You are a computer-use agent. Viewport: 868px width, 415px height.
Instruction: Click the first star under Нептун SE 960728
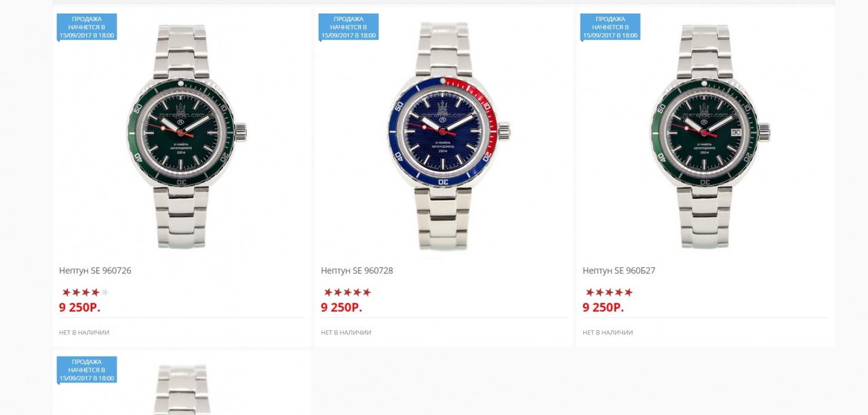click(328, 292)
